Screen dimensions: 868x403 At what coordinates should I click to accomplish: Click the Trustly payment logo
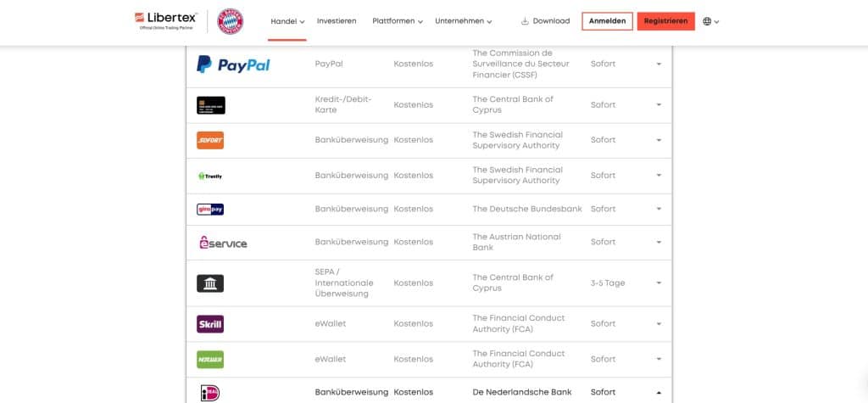[x=210, y=176]
